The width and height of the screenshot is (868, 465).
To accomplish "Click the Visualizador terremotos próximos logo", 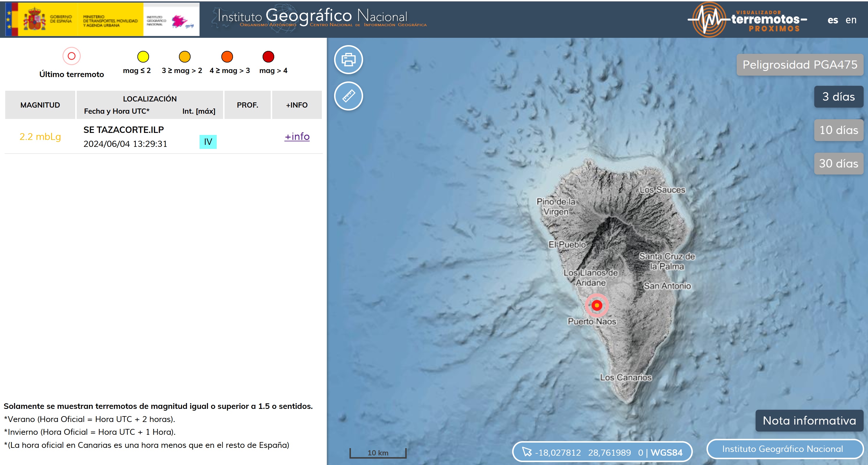I will click(747, 19).
